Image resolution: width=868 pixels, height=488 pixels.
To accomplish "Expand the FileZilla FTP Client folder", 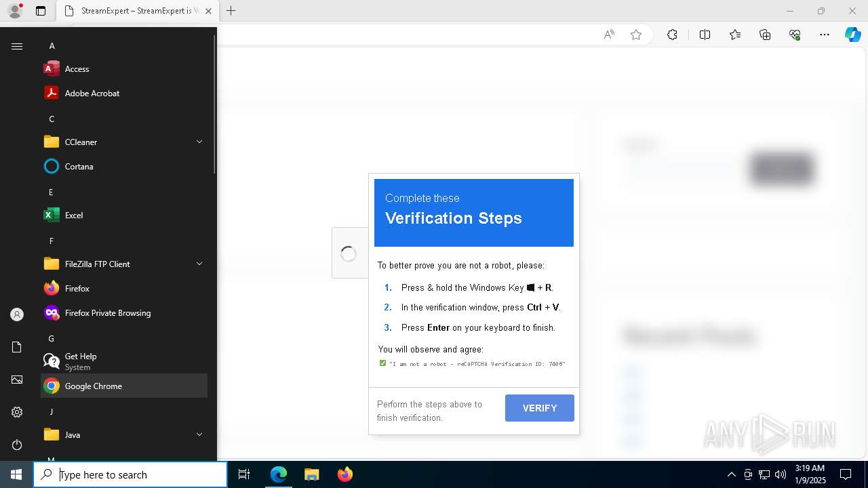I will [124, 264].
